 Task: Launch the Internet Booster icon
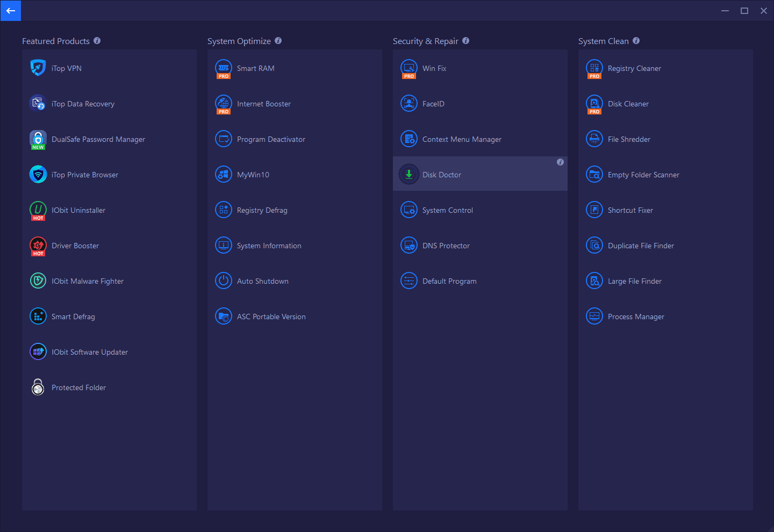(224, 104)
